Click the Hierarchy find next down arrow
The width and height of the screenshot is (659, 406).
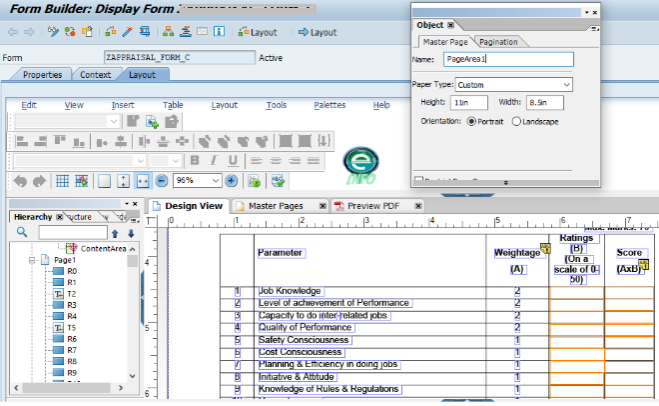click(131, 234)
